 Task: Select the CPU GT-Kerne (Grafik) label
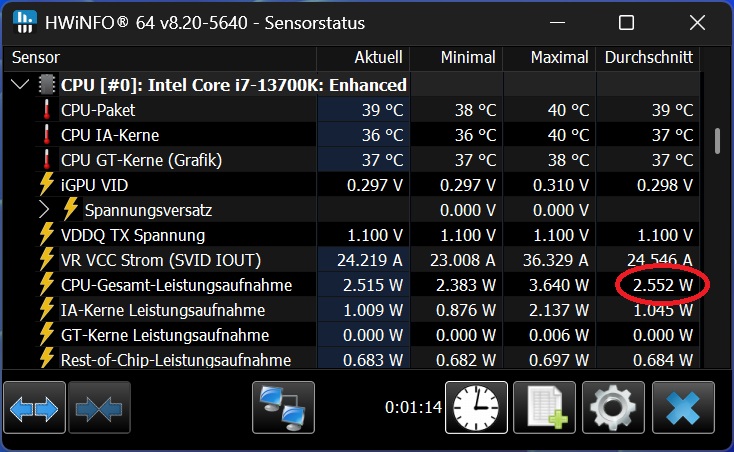(141, 160)
